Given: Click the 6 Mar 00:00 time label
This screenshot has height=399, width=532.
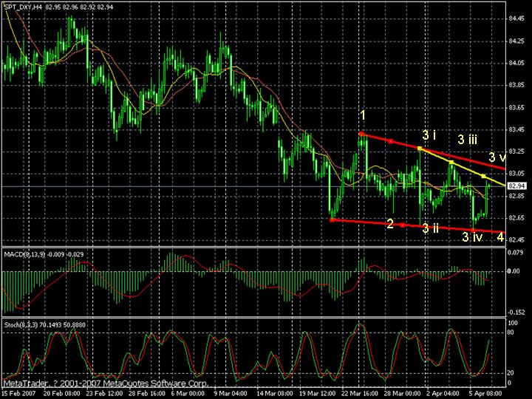Looking at the screenshot, I should [x=188, y=393].
